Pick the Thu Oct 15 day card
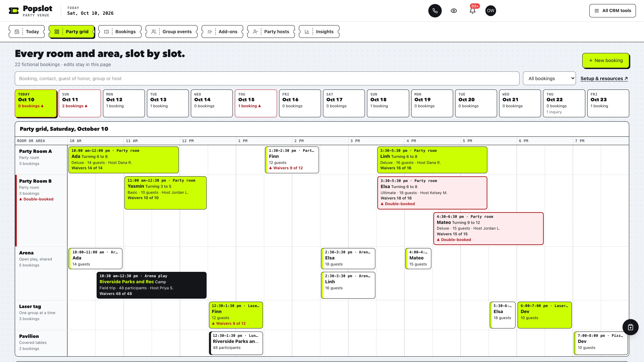Image resolution: width=644 pixels, height=362 pixels. 256,103
